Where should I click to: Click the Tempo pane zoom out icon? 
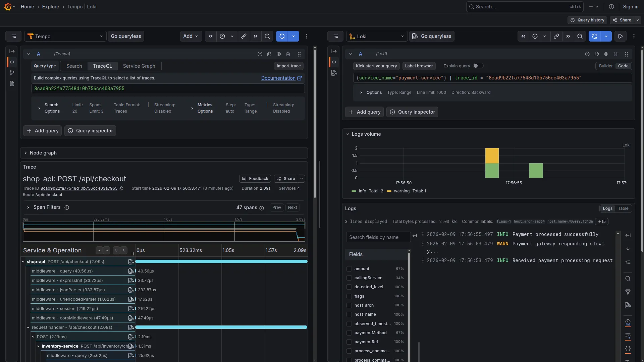point(267,36)
